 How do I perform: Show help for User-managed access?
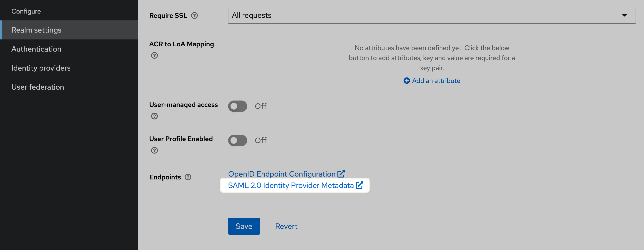(154, 116)
